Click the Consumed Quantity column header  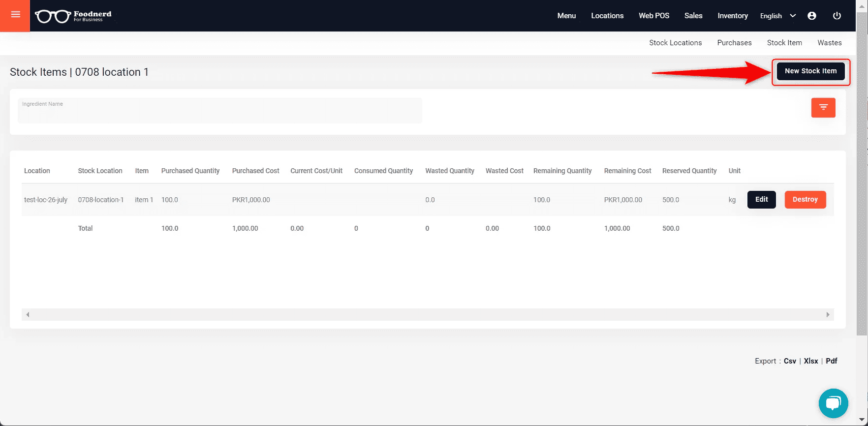(383, 171)
